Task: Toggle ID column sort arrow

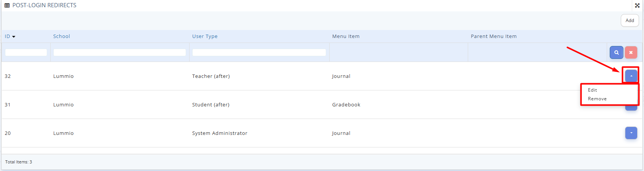Action: pyautogui.click(x=14, y=36)
